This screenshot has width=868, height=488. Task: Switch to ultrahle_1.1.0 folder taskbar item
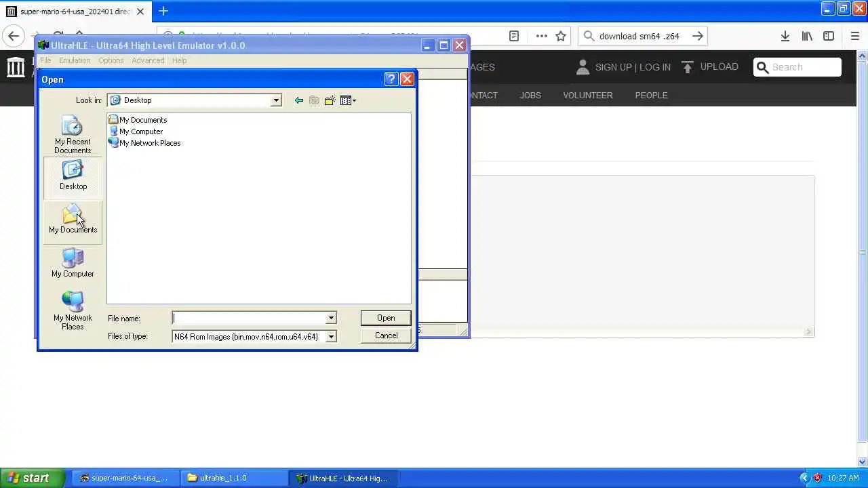[x=234, y=478]
